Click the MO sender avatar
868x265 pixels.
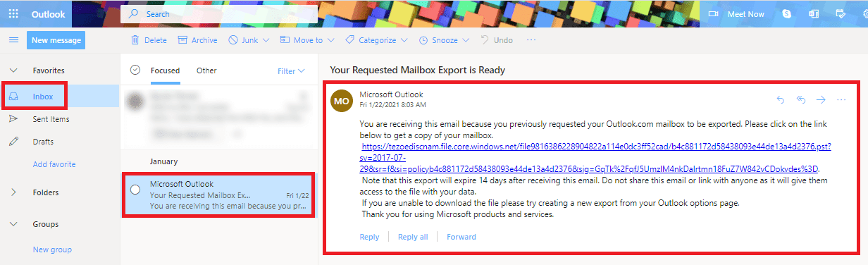(x=341, y=100)
